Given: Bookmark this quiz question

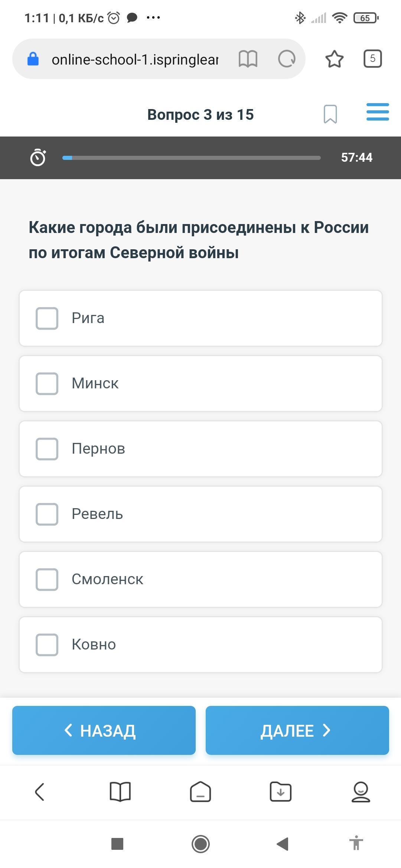Looking at the screenshot, I should click(330, 114).
